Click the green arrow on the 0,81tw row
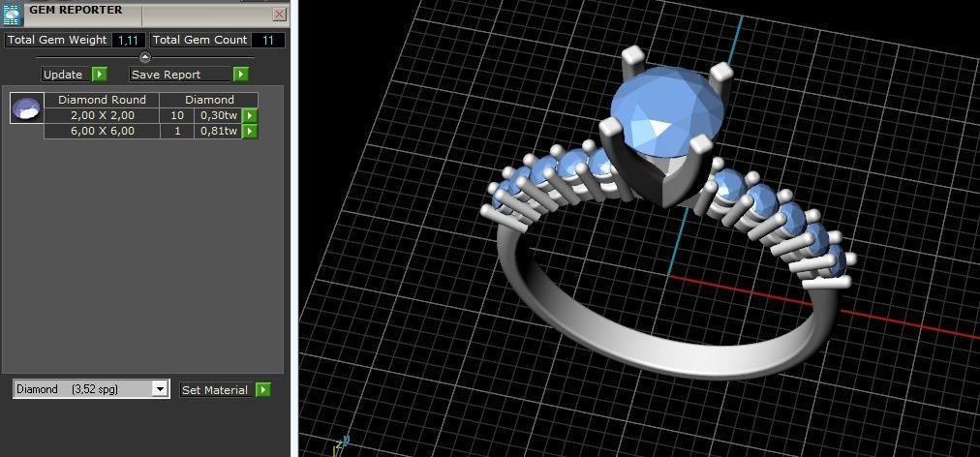The height and width of the screenshot is (457, 980). point(250,132)
